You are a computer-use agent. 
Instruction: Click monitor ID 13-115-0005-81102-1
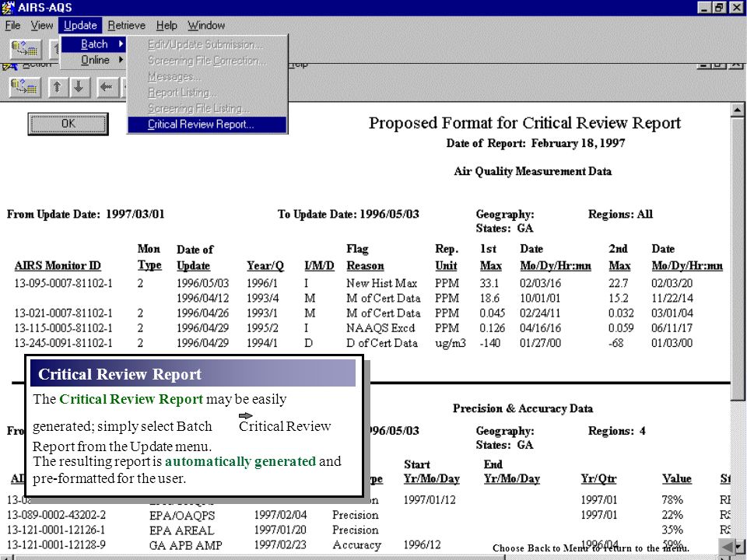[x=63, y=328]
